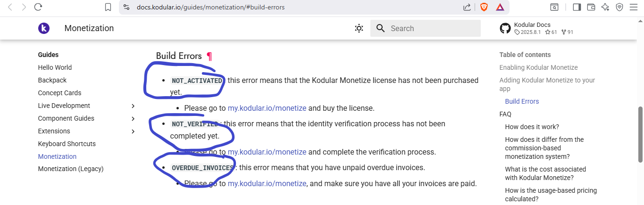The image size is (644, 205).
Task: Bookmark this page using the bookmark icon
Action: coord(108,7)
